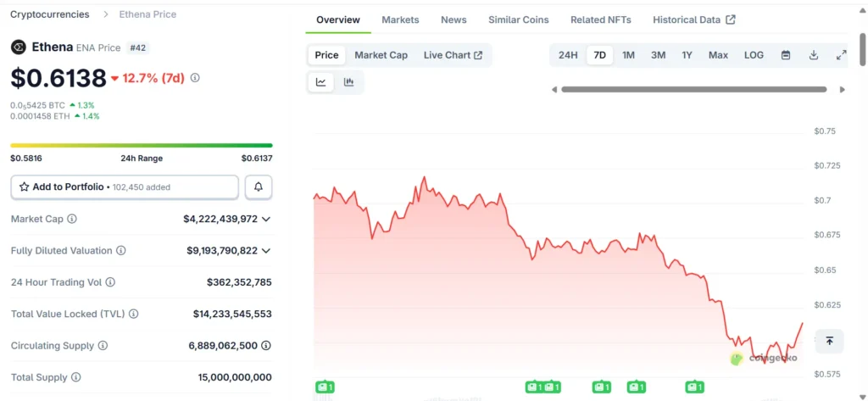
Task: Select the Market Cap chart toggle
Action: [x=381, y=55]
